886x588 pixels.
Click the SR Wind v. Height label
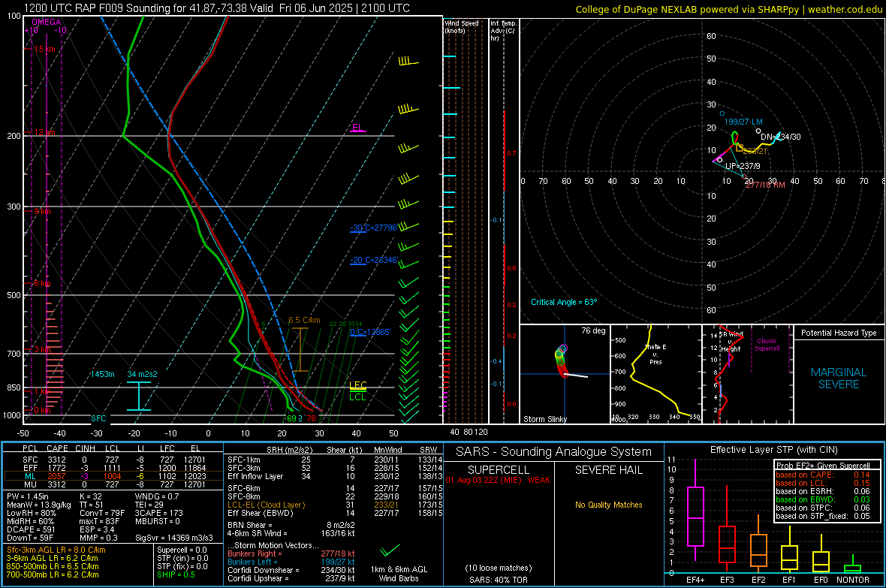[731, 342]
